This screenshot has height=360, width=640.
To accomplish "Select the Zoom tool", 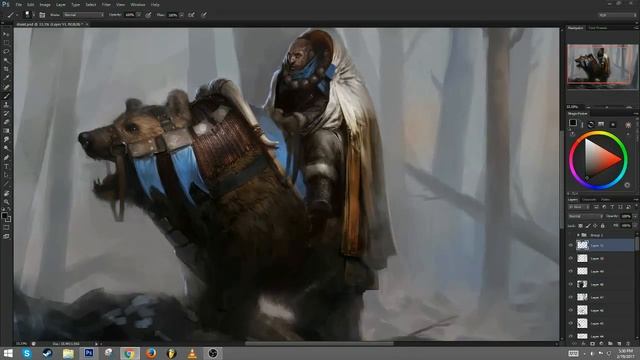I will click(x=6, y=202).
